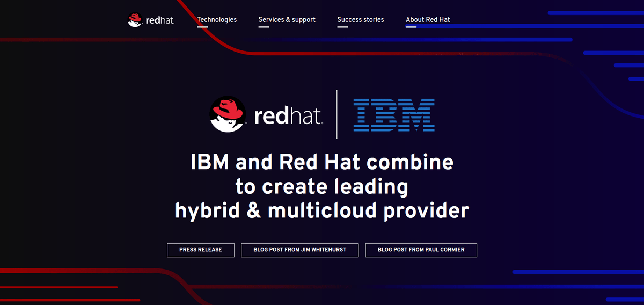Click the headline "IBM and Red Hat combine"
The image size is (644, 305).
point(322,162)
